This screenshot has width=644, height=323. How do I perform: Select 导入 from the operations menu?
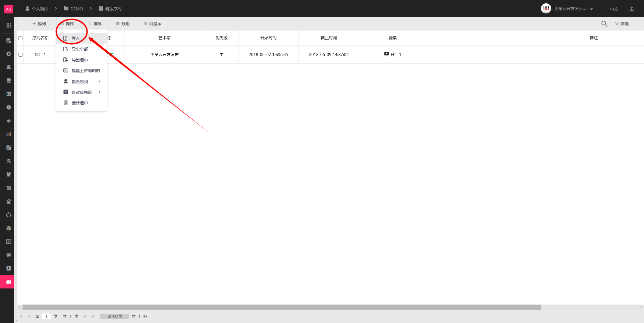(76, 39)
